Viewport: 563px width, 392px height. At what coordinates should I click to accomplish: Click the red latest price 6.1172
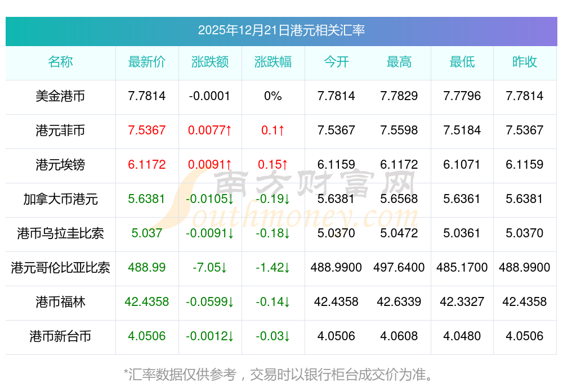point(147,165)
